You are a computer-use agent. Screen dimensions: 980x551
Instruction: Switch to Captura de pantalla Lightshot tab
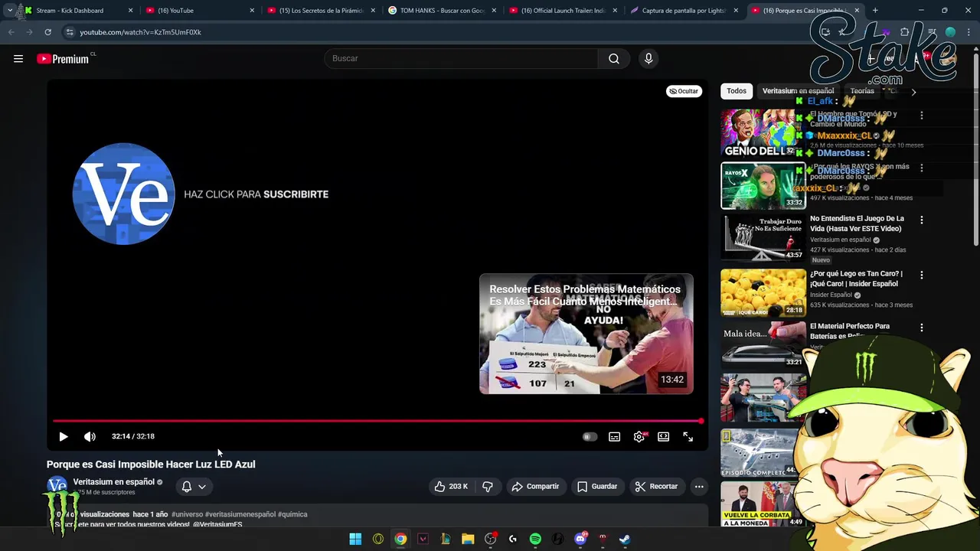685,11
